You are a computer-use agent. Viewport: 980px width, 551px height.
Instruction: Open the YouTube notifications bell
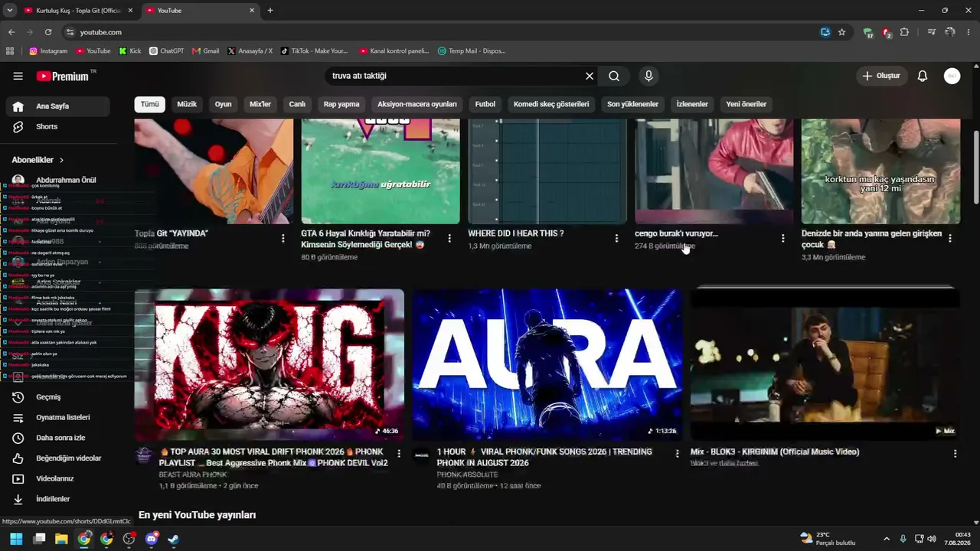pos(923,76)
